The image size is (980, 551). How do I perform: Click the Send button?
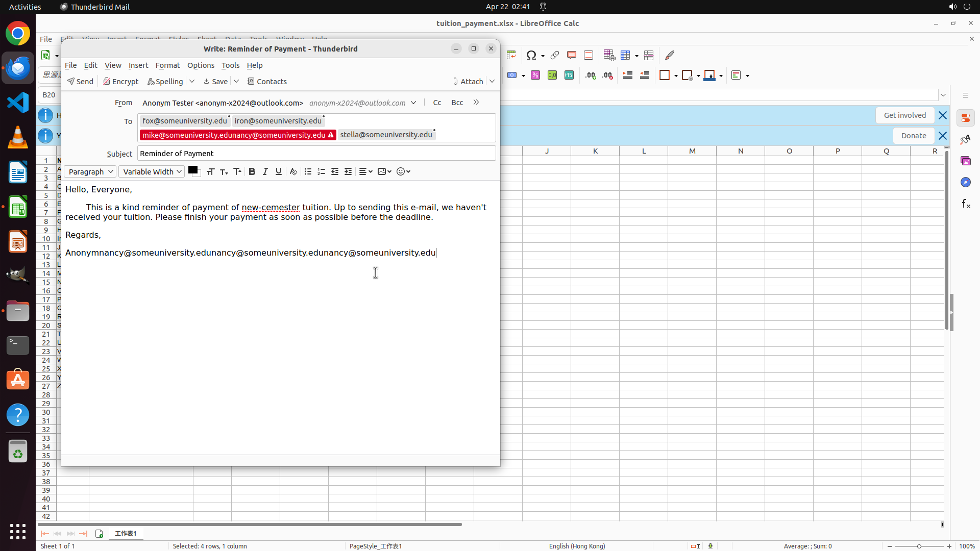click(80, 81)
